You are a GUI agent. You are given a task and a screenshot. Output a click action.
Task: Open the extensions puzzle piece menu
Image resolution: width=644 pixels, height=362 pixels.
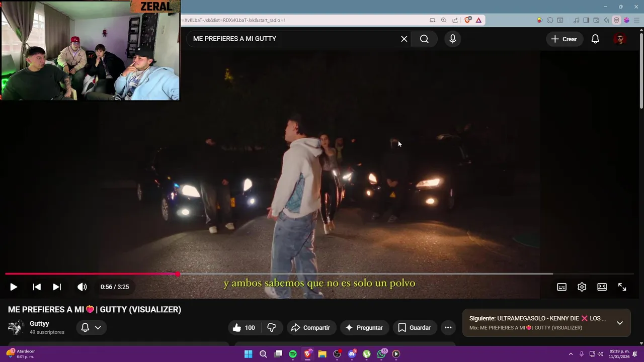550,20
